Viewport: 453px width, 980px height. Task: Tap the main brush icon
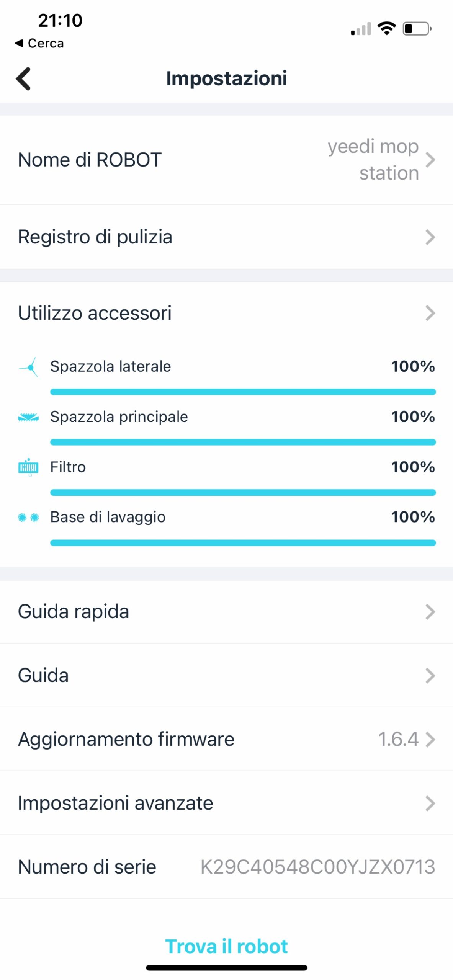point(28,417)
